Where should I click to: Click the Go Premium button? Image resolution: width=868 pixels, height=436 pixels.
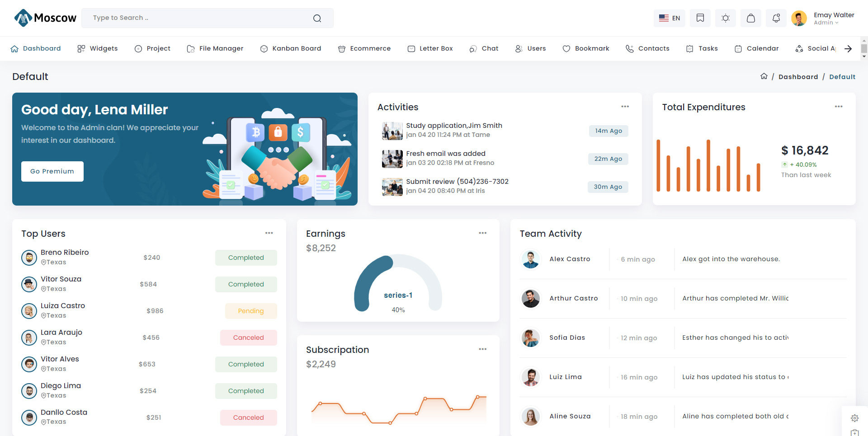(52, 171)
